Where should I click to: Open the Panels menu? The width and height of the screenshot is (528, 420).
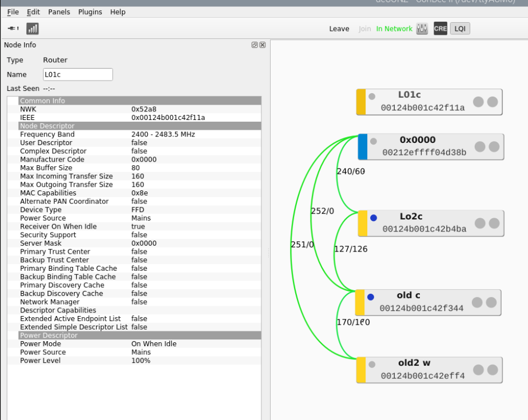pos(59,12)
